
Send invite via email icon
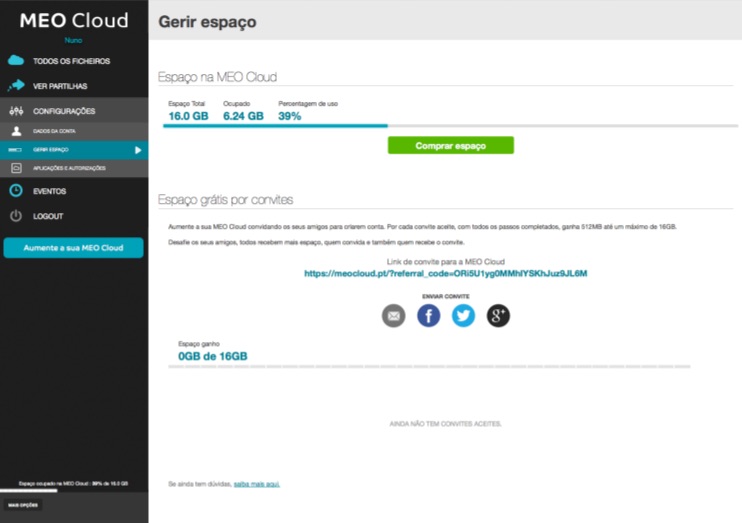coord(394,316)
